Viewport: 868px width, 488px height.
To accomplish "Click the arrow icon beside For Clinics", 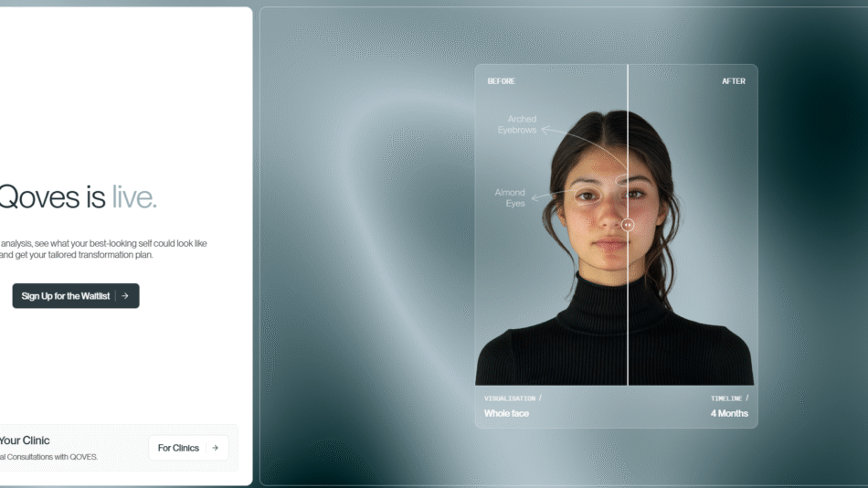I will click(215, 448).
